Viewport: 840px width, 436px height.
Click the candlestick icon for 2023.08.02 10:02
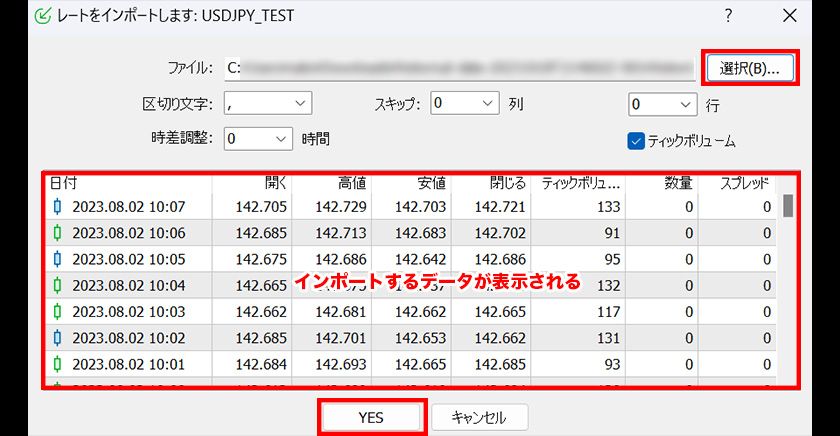[x=57, y=338]
